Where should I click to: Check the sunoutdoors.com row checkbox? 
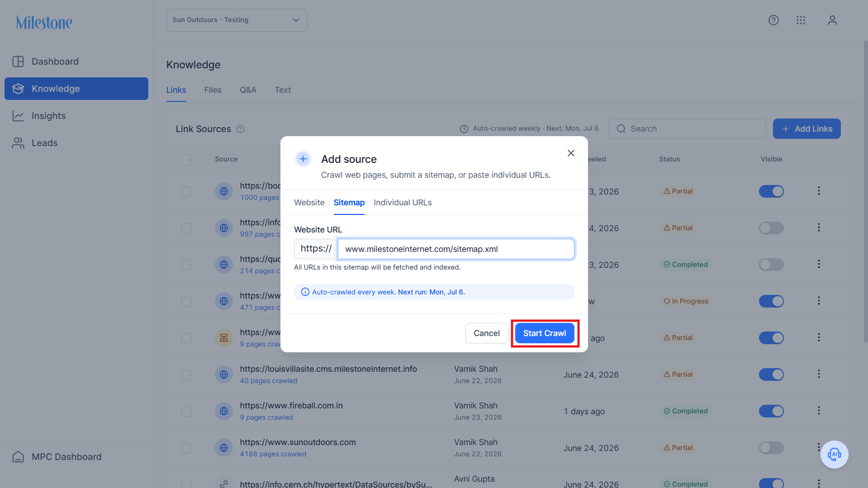point(186,448)
